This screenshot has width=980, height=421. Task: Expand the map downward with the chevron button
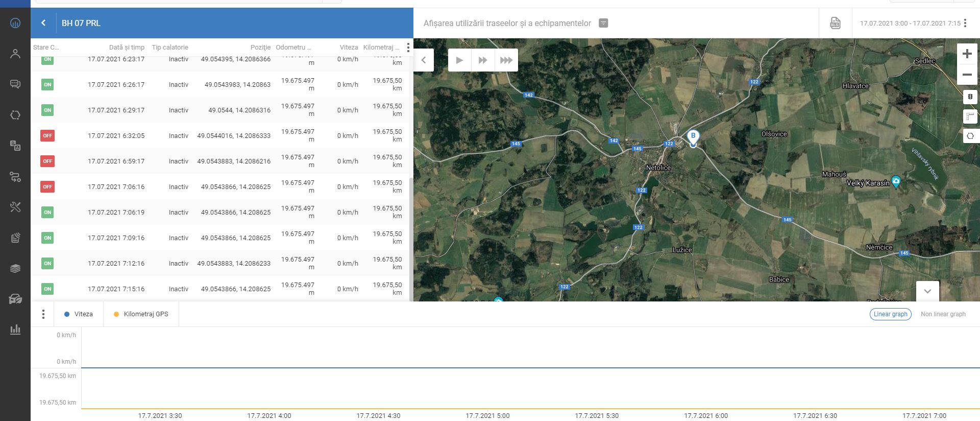927,291
